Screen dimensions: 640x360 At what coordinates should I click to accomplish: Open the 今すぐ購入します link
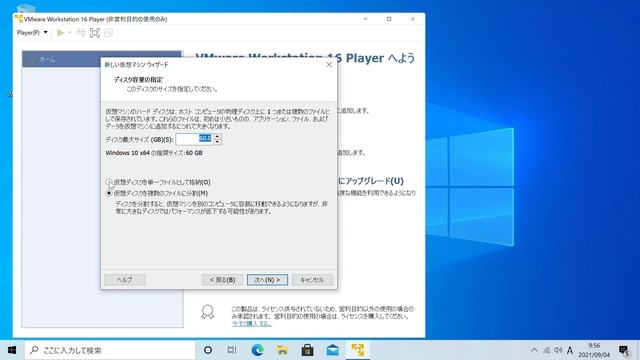coord(251,323)
